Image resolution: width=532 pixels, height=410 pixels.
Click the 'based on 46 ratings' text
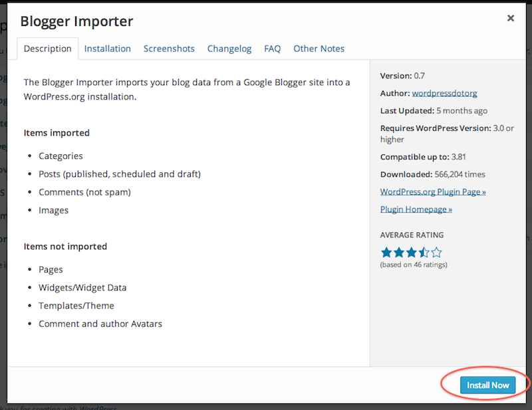click(414, 264)
